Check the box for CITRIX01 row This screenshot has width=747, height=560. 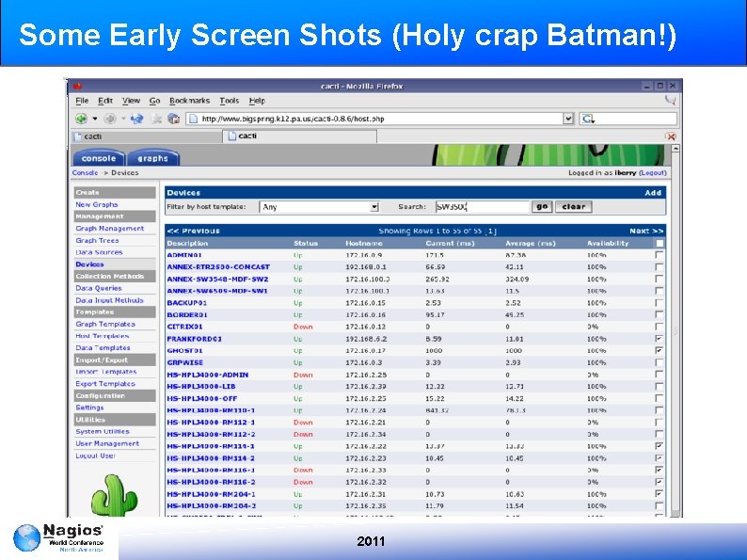[660, 327]
